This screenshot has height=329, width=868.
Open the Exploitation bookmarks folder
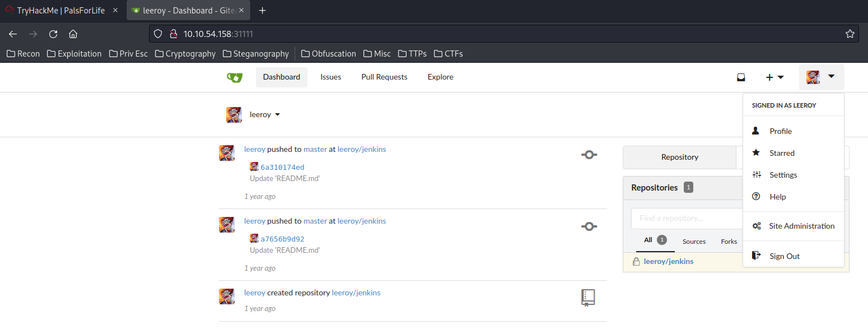74,54
